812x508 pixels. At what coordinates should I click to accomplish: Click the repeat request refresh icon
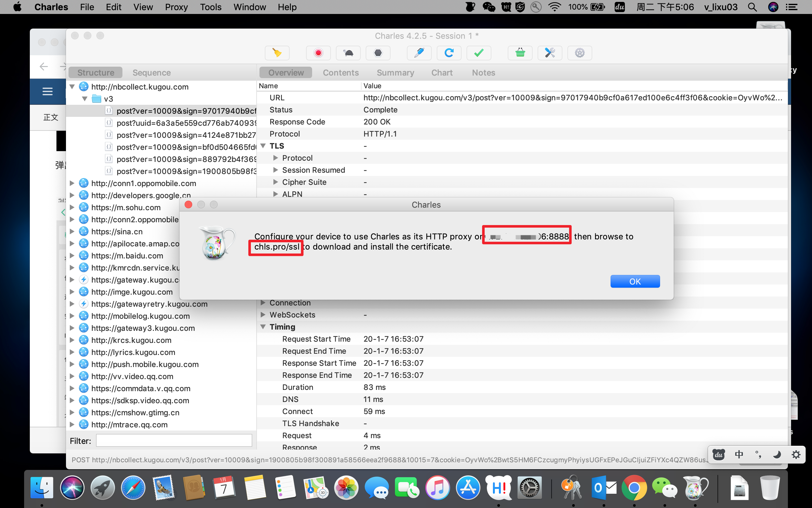[x=449, y=53]
